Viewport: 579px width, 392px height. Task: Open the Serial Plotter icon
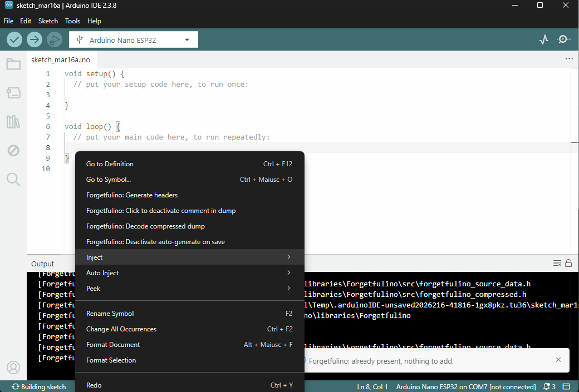(543, 39)
